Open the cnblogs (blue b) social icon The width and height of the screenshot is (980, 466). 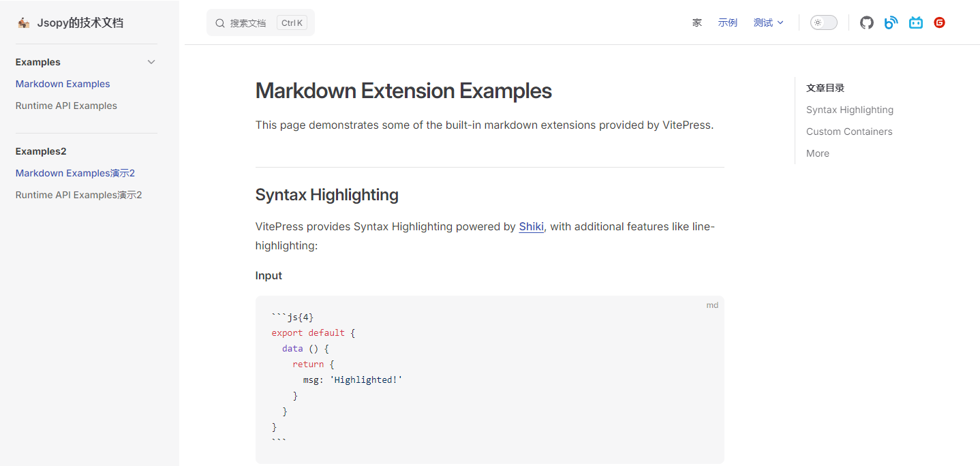point(891,22)
